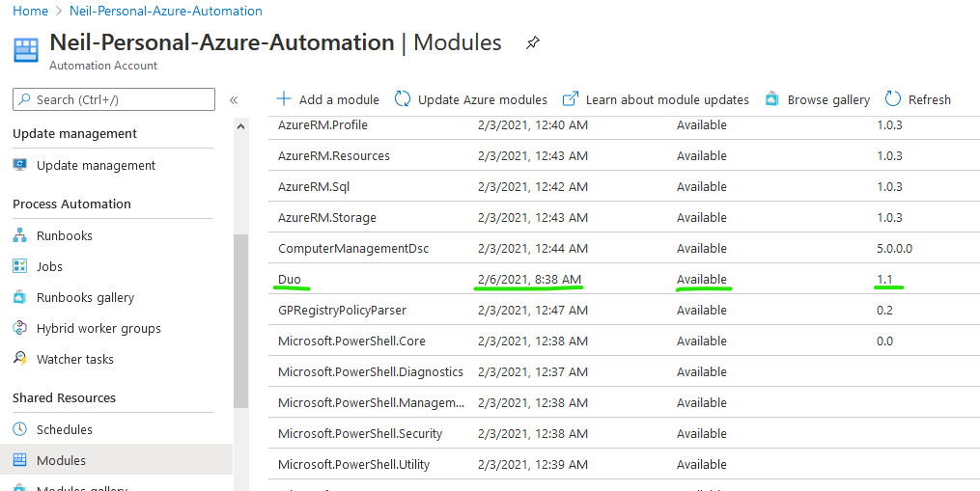980x491 pixels.
Task: Click the Update management monitor icon
Action: (x=20, y=165)
